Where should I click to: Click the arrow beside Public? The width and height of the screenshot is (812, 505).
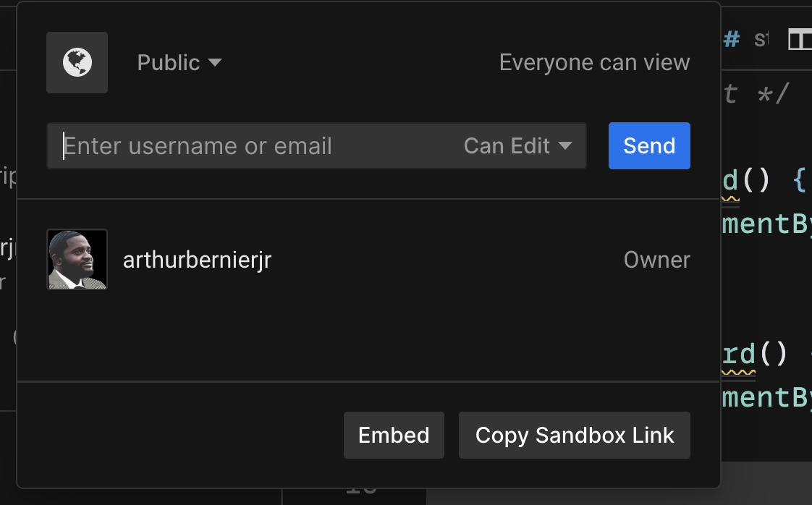tap(214, 63)
